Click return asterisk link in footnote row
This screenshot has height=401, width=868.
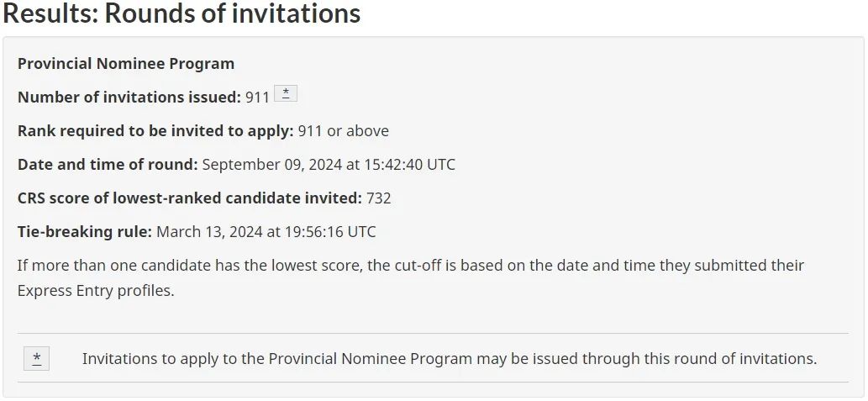tap(37, 359)
